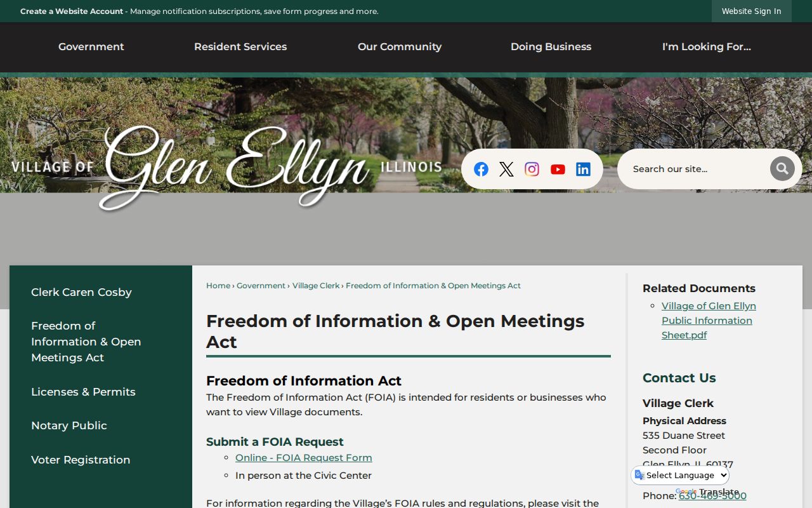Open the Resident Services menu

(240, 47)
